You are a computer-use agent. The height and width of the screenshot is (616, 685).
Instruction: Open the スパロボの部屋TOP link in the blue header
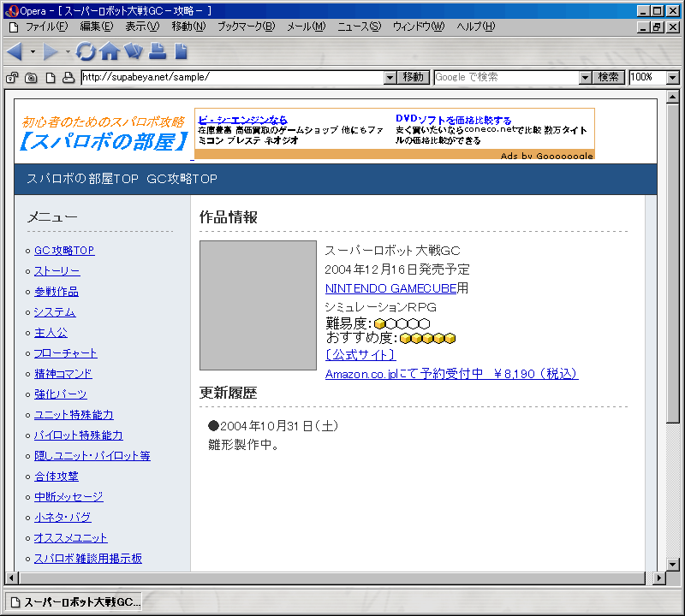tap(82, 179)
